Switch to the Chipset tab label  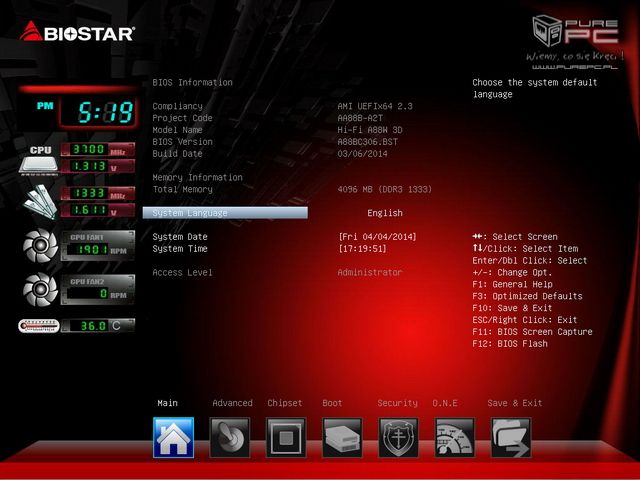pos(284,403)
